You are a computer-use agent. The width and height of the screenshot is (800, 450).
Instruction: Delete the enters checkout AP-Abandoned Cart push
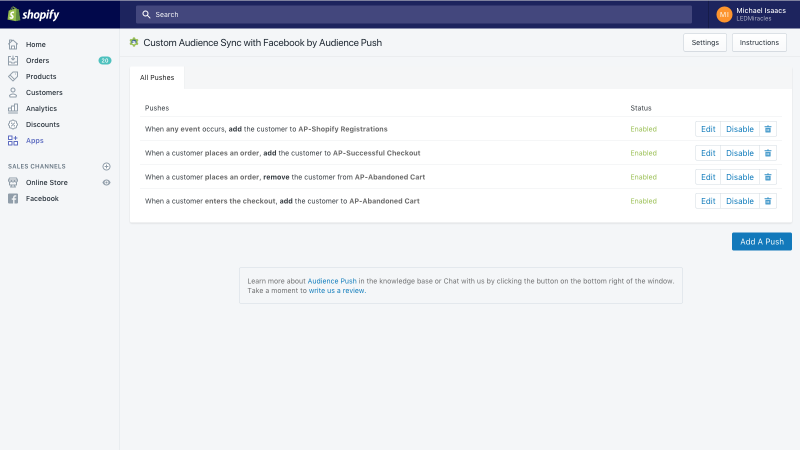(x=768, y=201)
